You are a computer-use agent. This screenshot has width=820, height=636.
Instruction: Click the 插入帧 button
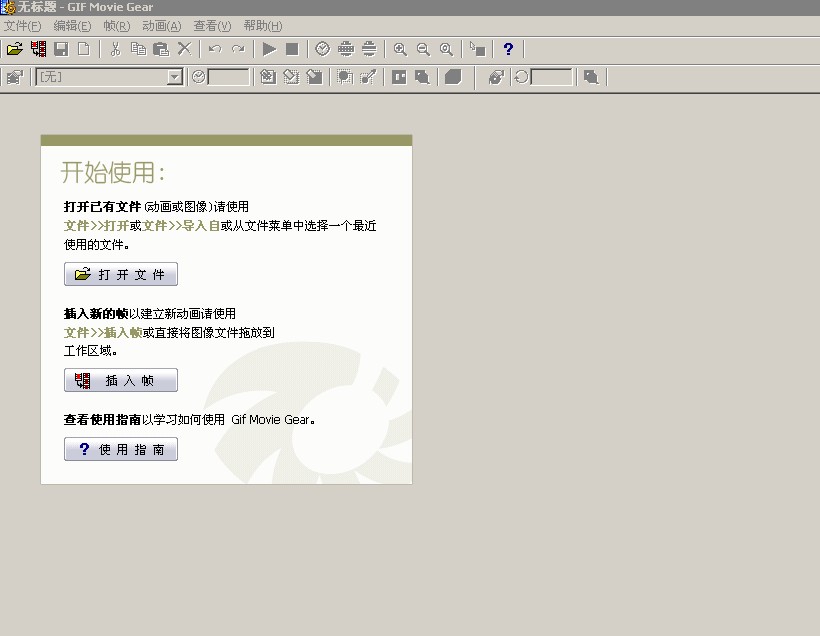121,380
